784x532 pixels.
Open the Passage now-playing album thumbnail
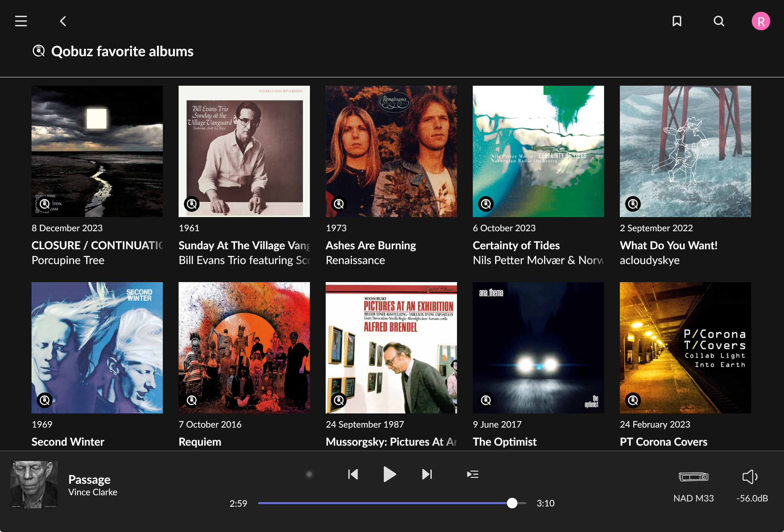click(x=34, y=485)
